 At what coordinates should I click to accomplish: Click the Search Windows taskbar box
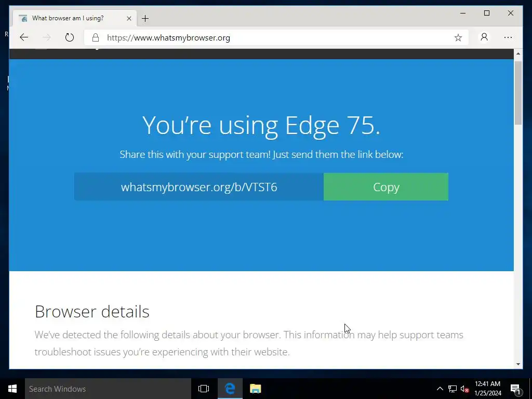[x=108, y=389]
